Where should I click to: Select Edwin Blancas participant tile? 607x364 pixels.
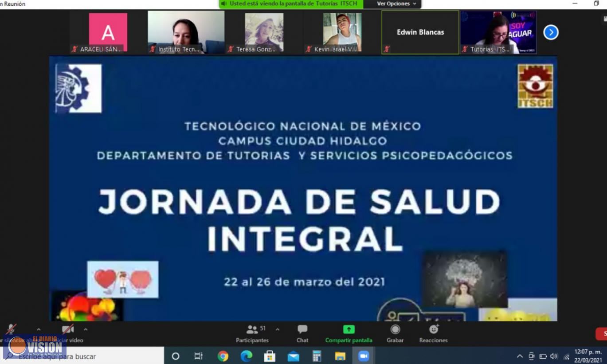(420, 32)
